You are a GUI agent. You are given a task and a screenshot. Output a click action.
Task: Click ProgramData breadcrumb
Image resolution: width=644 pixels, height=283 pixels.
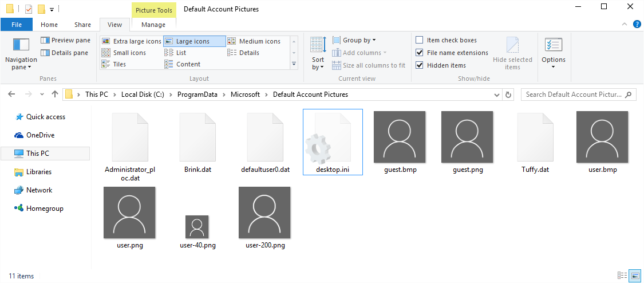click(x=197, y=95)
